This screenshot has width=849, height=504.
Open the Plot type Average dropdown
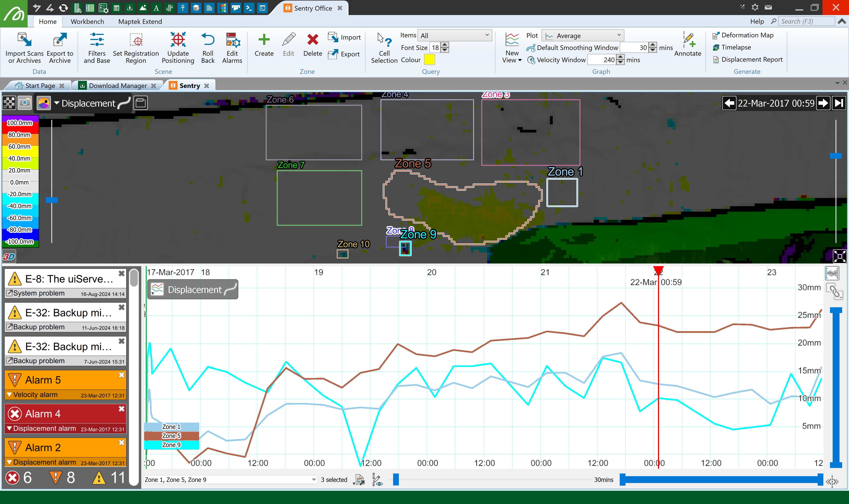pos(582,36)
